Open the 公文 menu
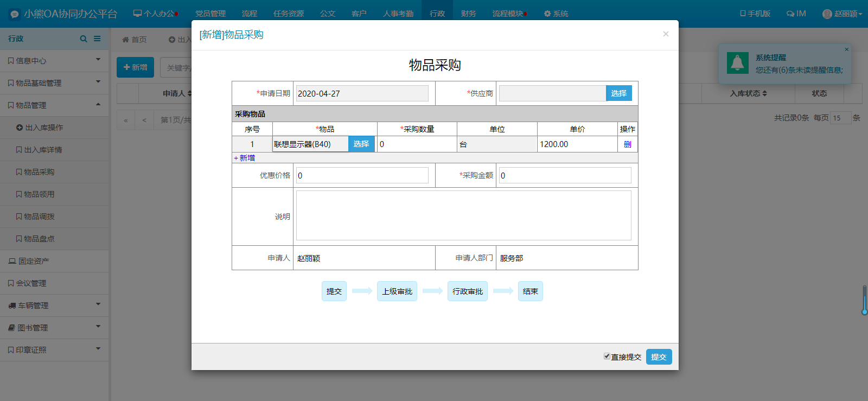The height and width of the screenshot is (401, 868). tap(328, 14)
